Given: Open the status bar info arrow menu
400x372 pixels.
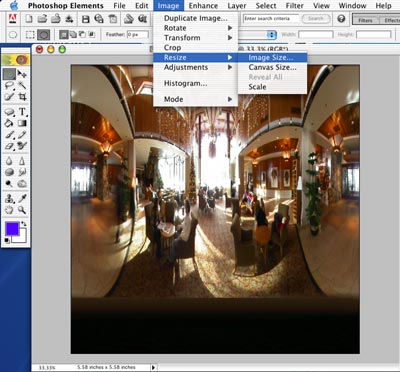Looking at the screenshot, I should [153, 367].
